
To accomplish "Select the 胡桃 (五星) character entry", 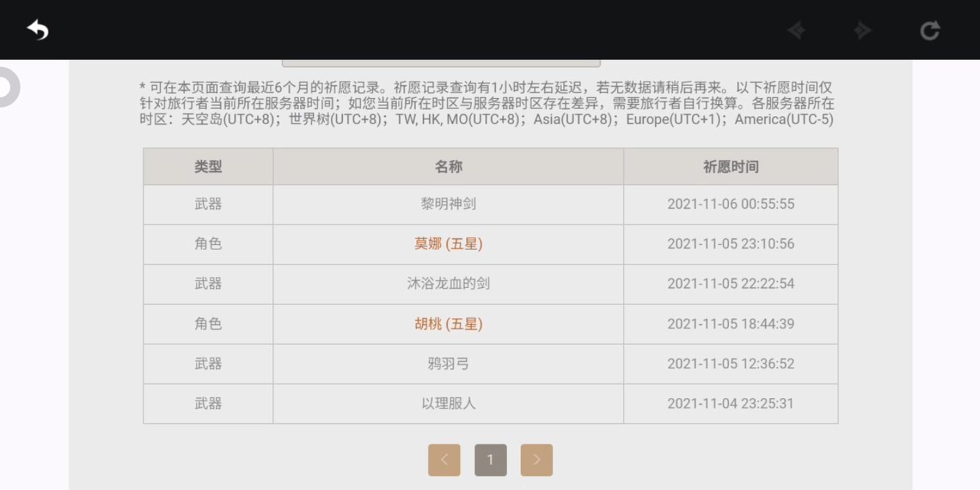I will point(448,324).
